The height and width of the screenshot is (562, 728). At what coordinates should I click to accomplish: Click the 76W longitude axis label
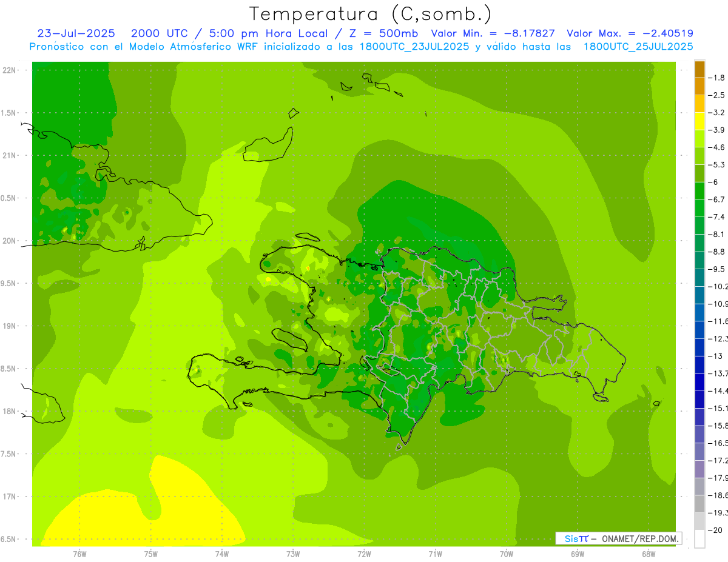[79, 554]
